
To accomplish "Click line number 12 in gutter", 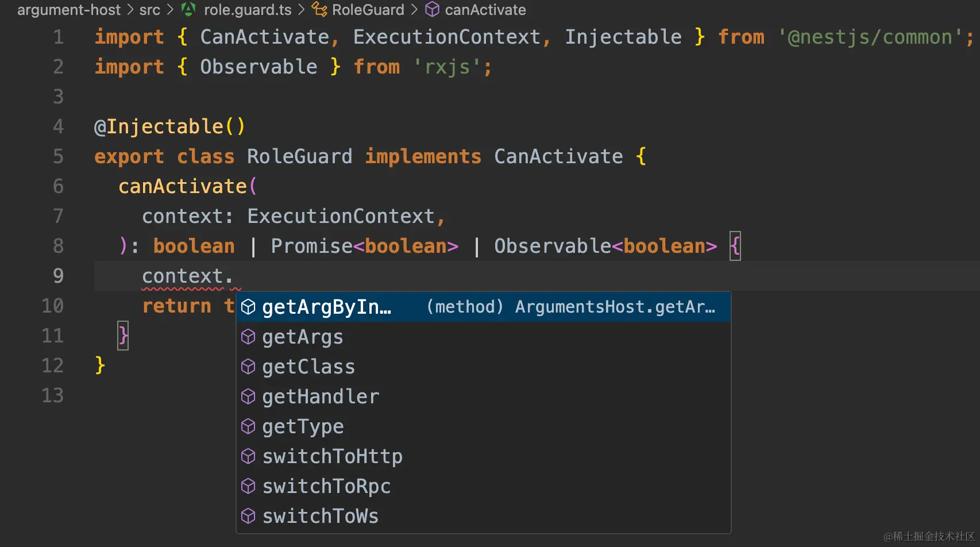I will [x=52, y=366].
